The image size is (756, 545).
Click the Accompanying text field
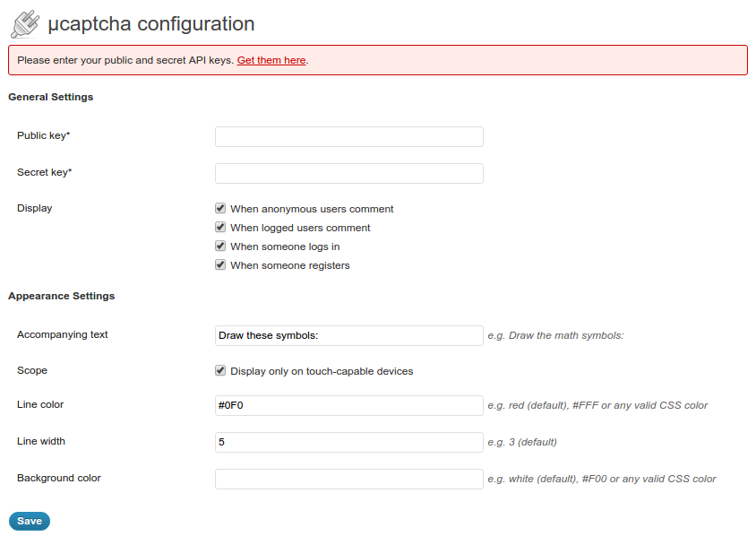coord(349,335)
